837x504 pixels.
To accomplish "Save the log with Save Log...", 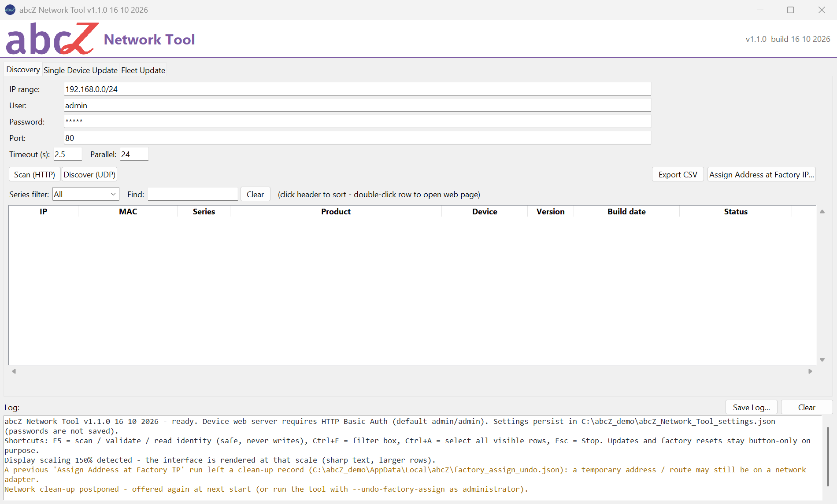I will coord(751,407).
